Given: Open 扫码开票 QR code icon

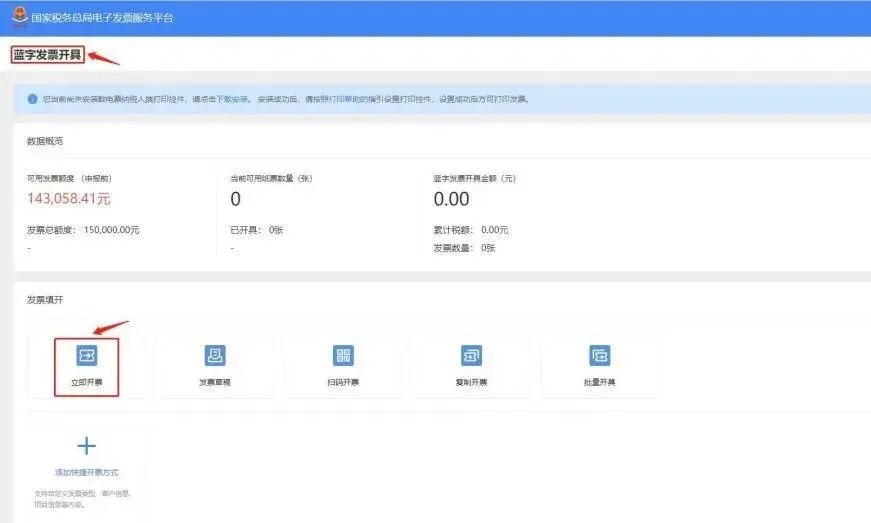Looking at the screenshot, I should pos(343,355).
